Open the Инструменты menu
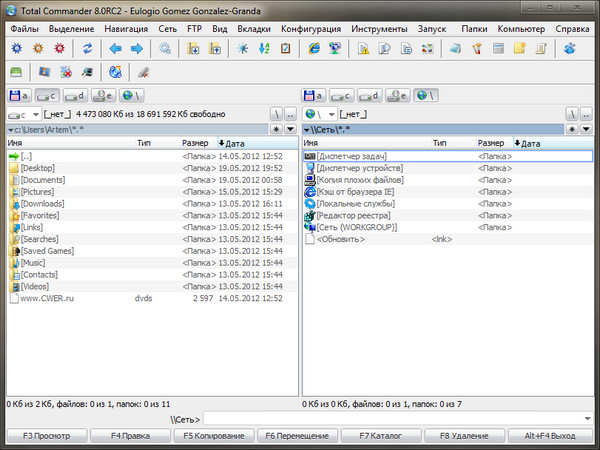600x450 pixels. [x=376, y=27]
